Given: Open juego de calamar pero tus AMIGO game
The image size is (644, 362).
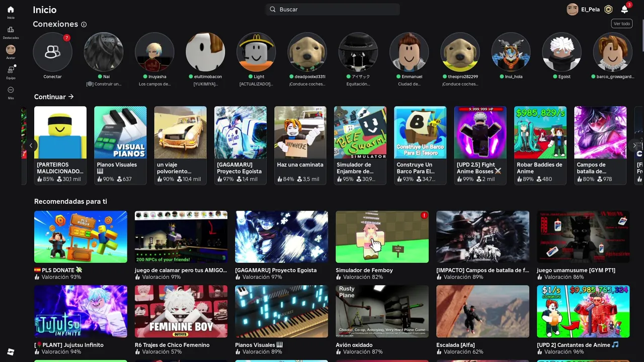Looking at the screenshot, I should coord(181,237).
